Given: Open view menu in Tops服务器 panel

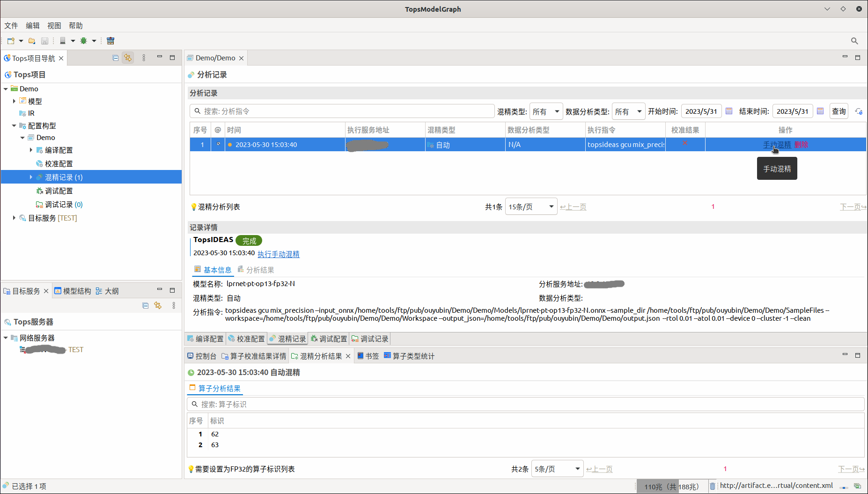Looking at the screenshot, I should 174,305.
